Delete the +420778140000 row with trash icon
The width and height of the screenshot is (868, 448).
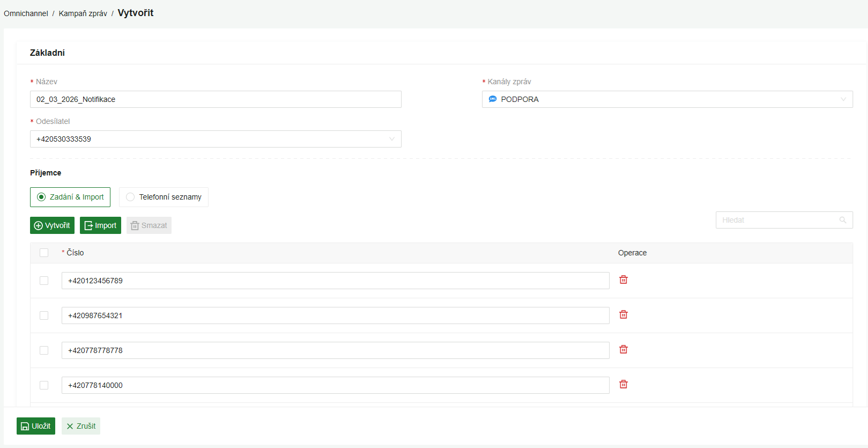(x=623, y=384)
